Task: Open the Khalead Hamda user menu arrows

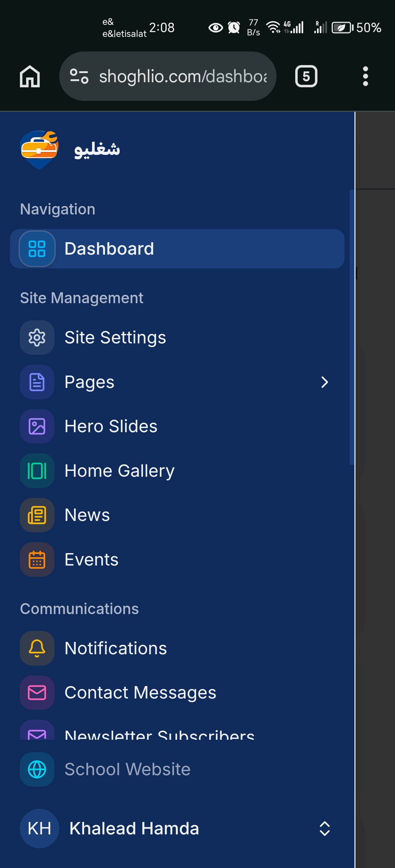Action: [324, 829]
